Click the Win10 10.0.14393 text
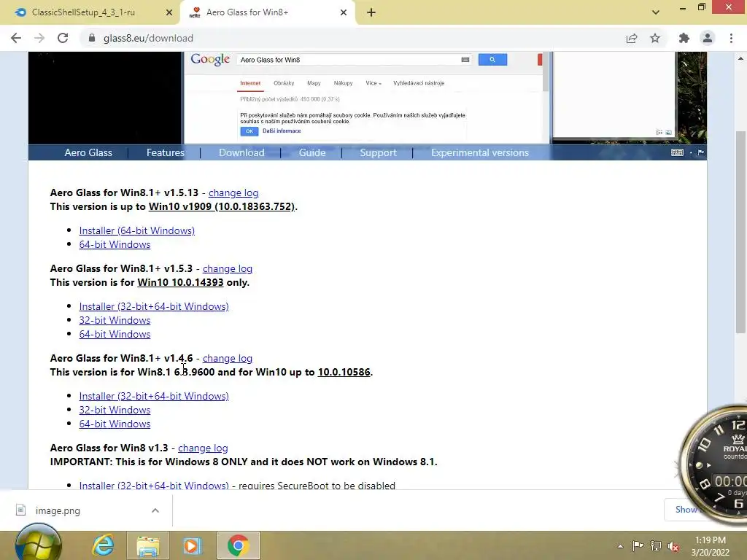Viewport: 747px width, 560px height. 180,282
